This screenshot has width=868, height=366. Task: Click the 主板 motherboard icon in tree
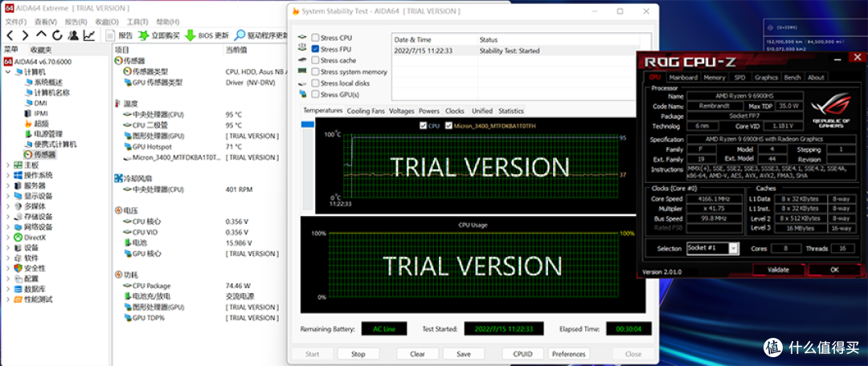(x=18, y=165)
